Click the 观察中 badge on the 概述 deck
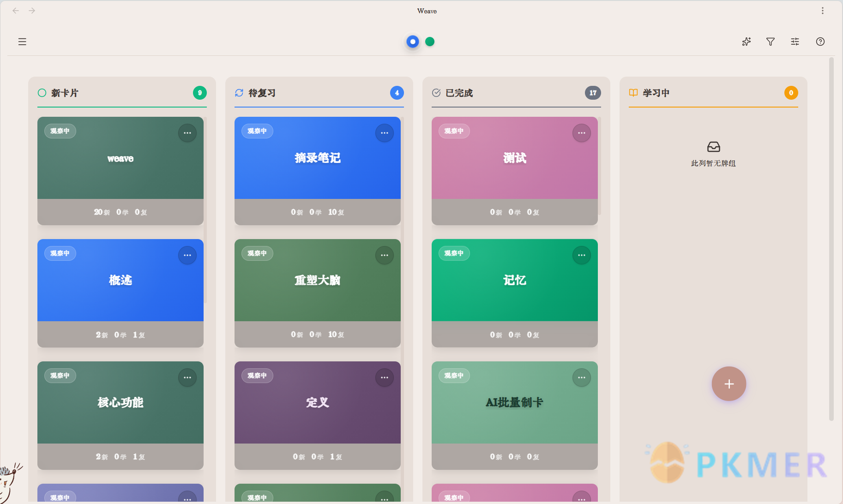This screenshot has height=504, width=843. [60, 253]
